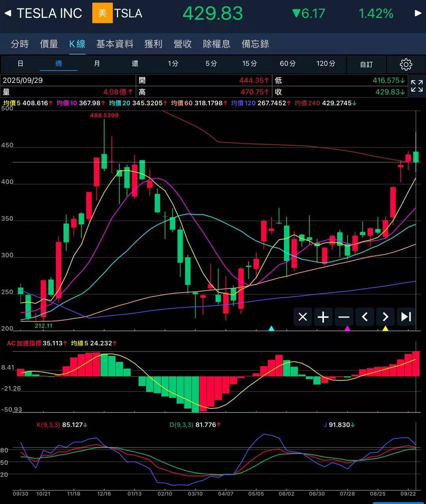Open chart settings gear icon
The height and width of the screenshot is (504, 426).
click(406, 64)
